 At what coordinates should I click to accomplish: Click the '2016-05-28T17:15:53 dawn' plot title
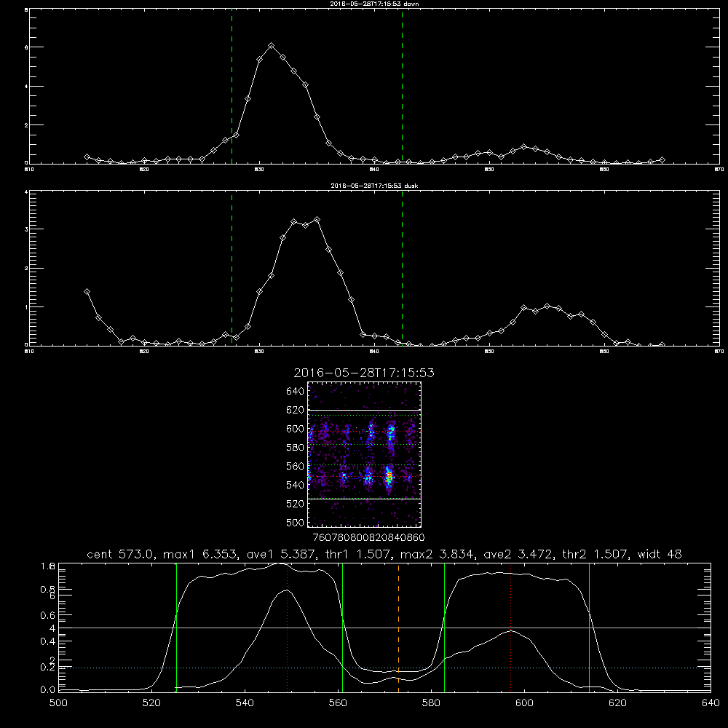click(374, 4)
